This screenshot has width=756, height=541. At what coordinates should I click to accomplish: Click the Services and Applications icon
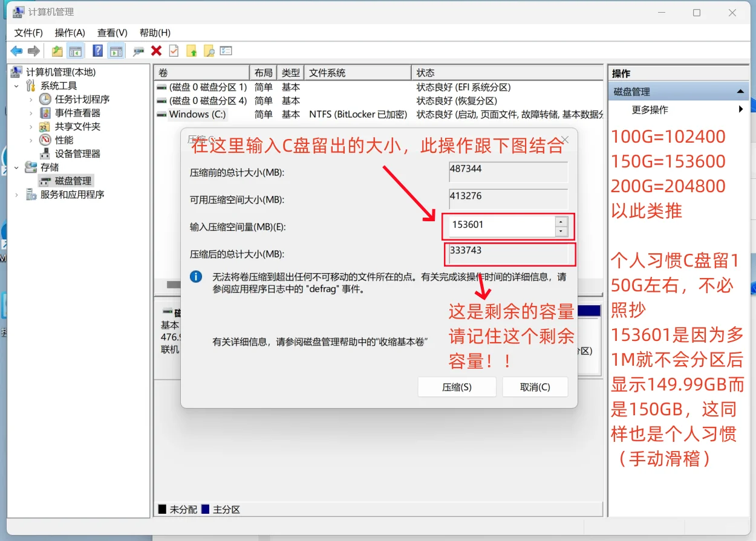click(31, 195)
